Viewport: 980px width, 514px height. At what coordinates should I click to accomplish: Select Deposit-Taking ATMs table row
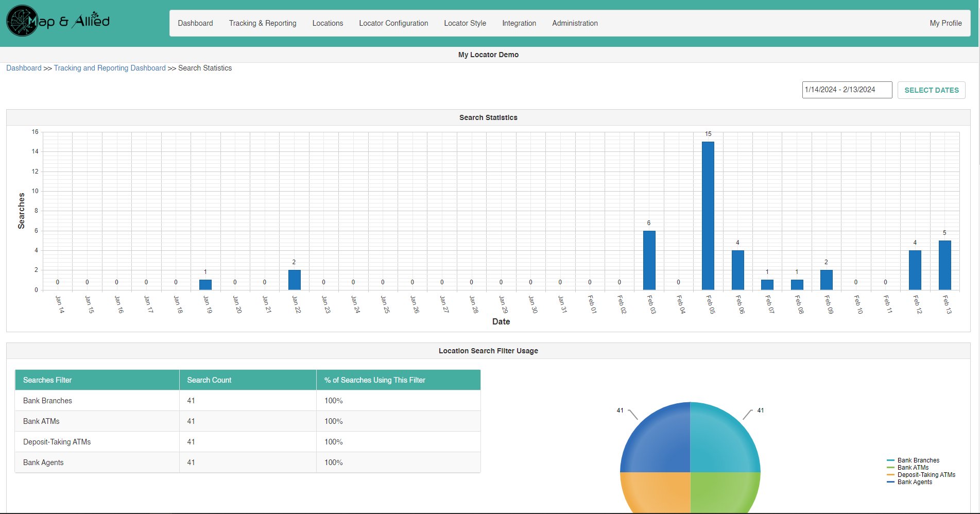point(248,442)
